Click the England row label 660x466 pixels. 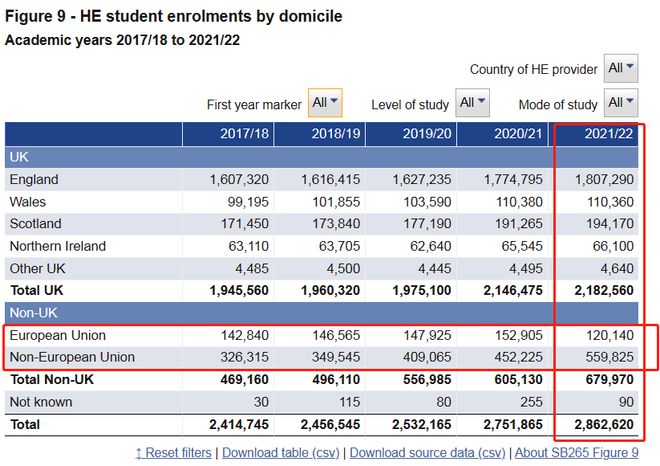click(x=34, y=180)
